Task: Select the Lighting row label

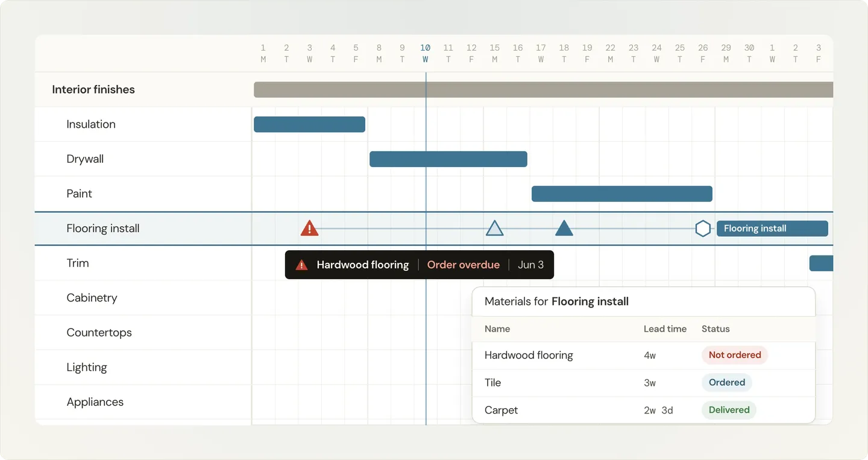Action: point(87,367)
